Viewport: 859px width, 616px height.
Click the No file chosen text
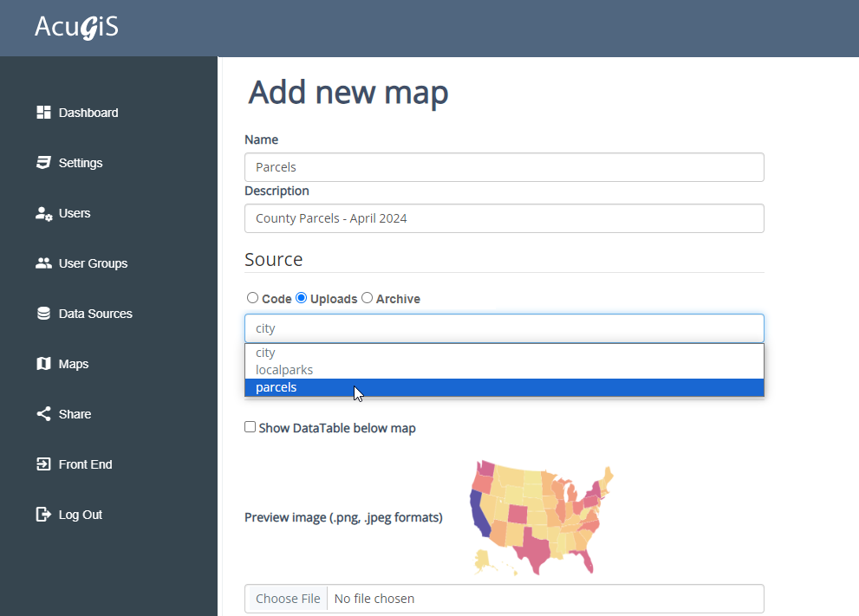click(x=374, y=599)
